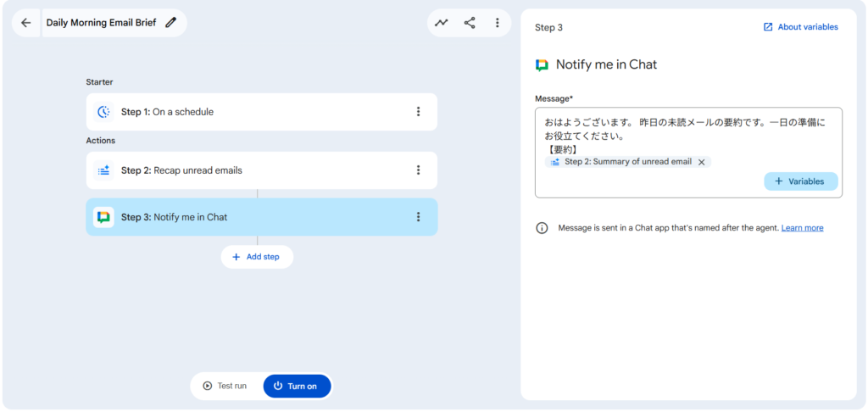This screenshot has width=868, height=412.
Task: Click the share icon
Action: (x=470, y=23)
